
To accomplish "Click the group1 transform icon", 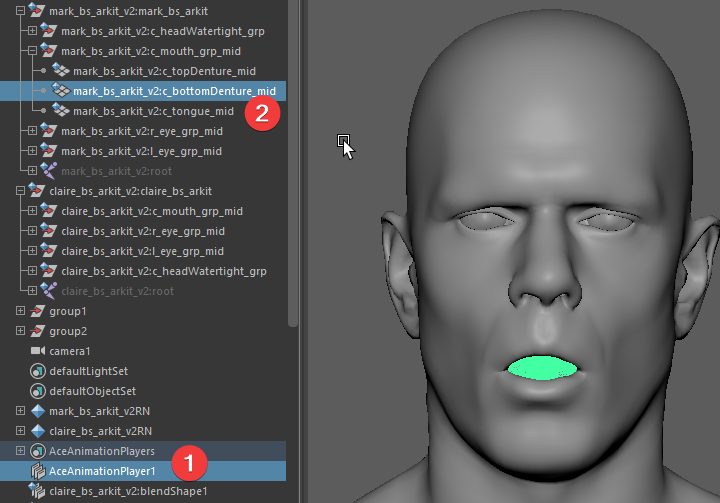I will click(x=38, y=311).
